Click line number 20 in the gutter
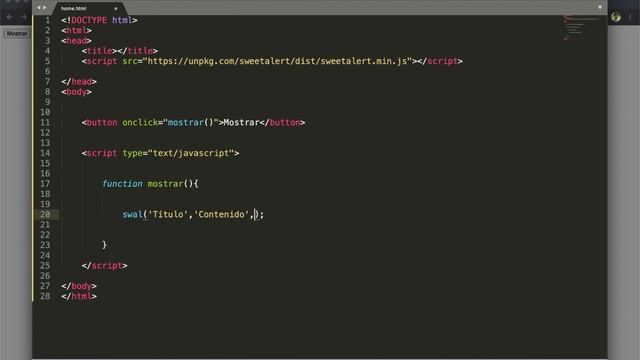The height and width of the screenshot is (360, 640). (45, 214)
